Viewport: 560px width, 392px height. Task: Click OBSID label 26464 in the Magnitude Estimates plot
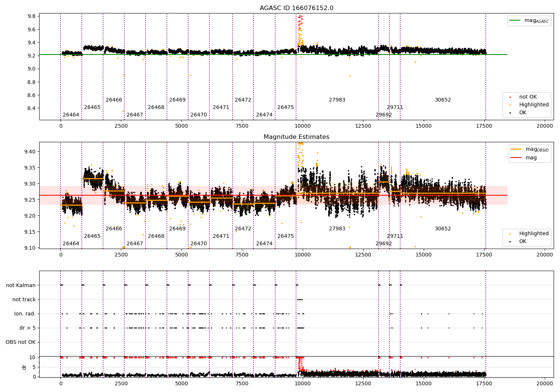click(71, 244)
